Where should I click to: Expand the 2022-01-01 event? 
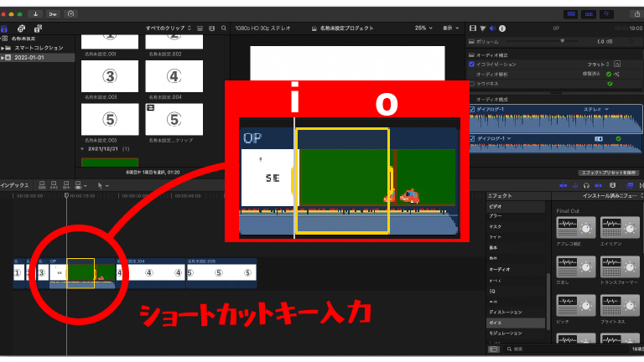point(3,58)
